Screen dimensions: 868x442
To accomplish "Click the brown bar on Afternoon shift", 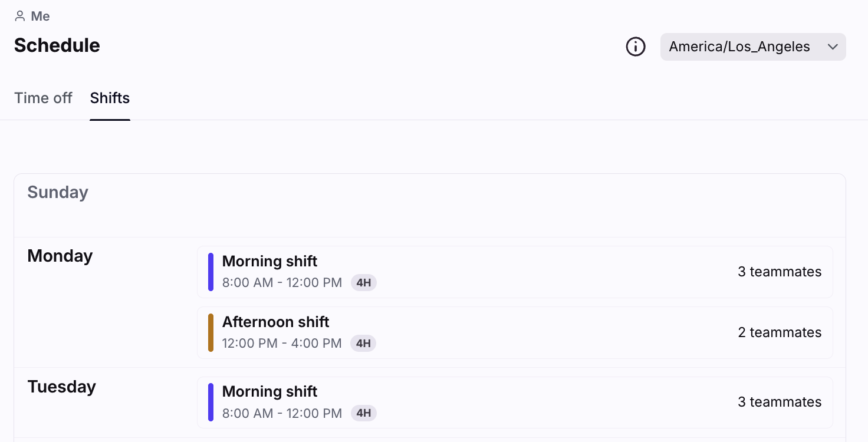I will pos(211,332).
